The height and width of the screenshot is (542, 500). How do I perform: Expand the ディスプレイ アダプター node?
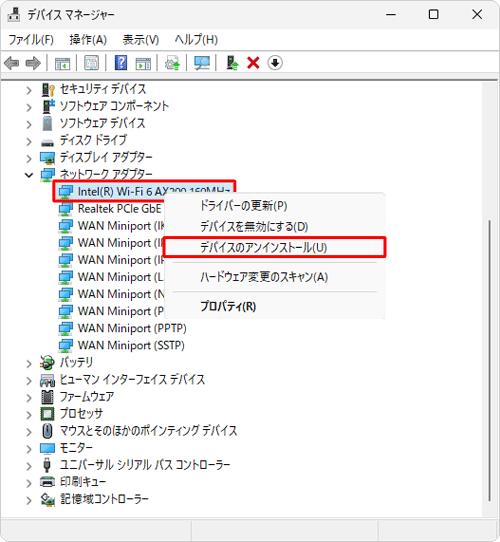click(x=29, y=158)
